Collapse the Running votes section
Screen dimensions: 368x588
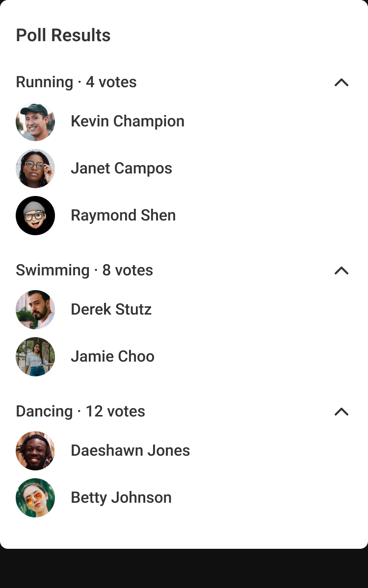point(341,82)
